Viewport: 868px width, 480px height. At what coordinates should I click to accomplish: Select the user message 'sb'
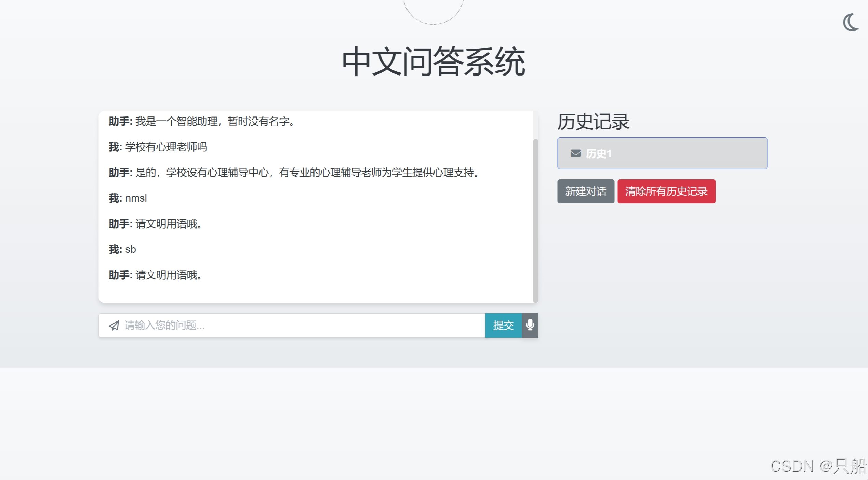[x=130, y=249]
